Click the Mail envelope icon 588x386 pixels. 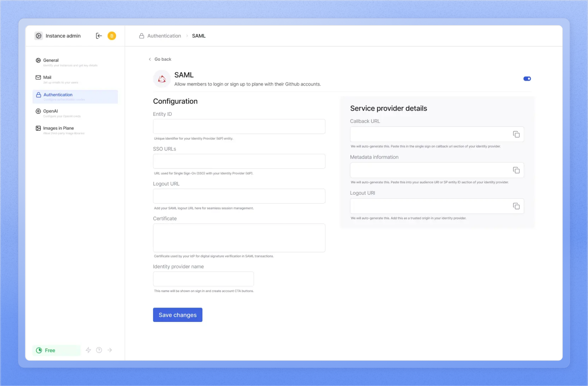(x=38, y=77)
